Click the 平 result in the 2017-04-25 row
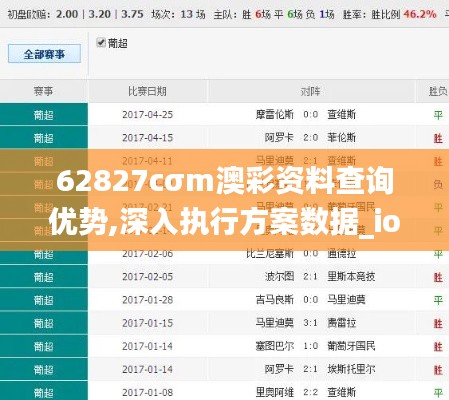Image resolution: width=449 pixels, height=400 pixels. [x=438, y=115]
